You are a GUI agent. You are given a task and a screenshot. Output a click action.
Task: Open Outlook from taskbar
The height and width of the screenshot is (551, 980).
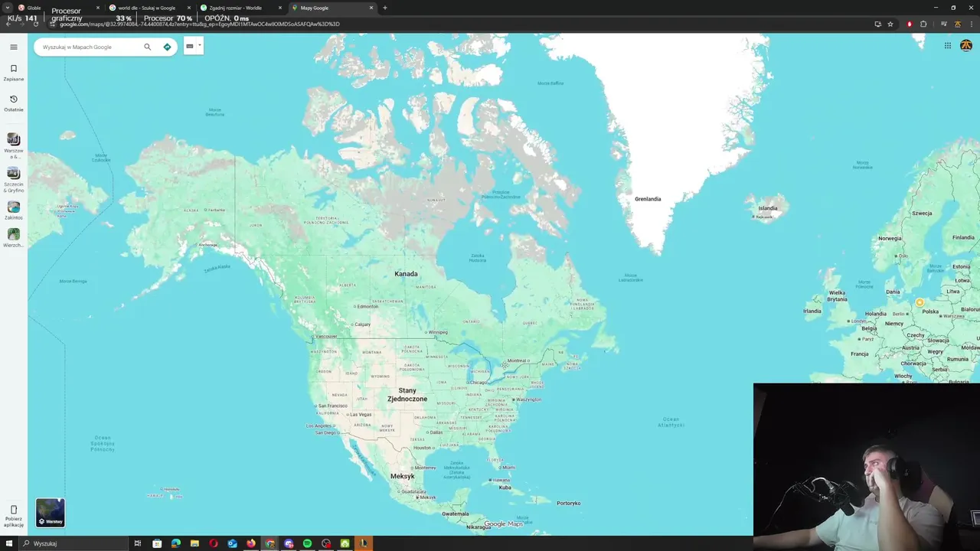[x=232, y=543]
